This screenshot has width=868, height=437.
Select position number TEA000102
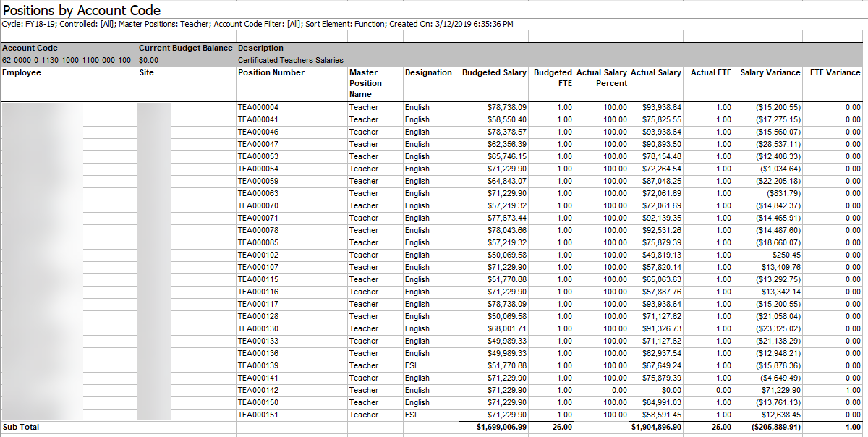pos(258,255)
